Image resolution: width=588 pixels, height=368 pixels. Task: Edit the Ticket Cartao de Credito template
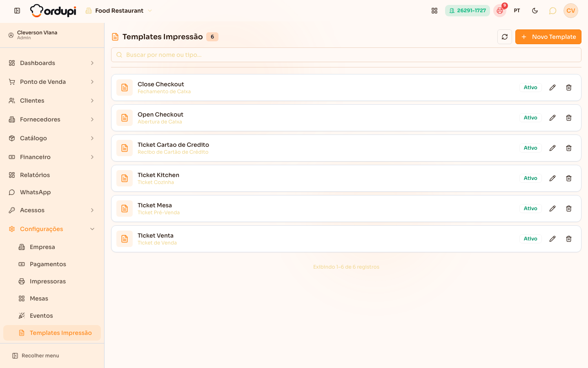click(552, 148)
